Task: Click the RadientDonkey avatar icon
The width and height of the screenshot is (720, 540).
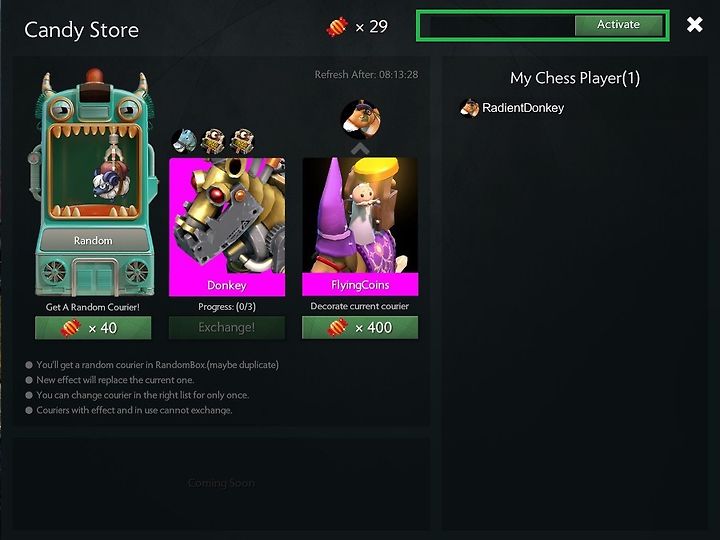Action: 469,108
